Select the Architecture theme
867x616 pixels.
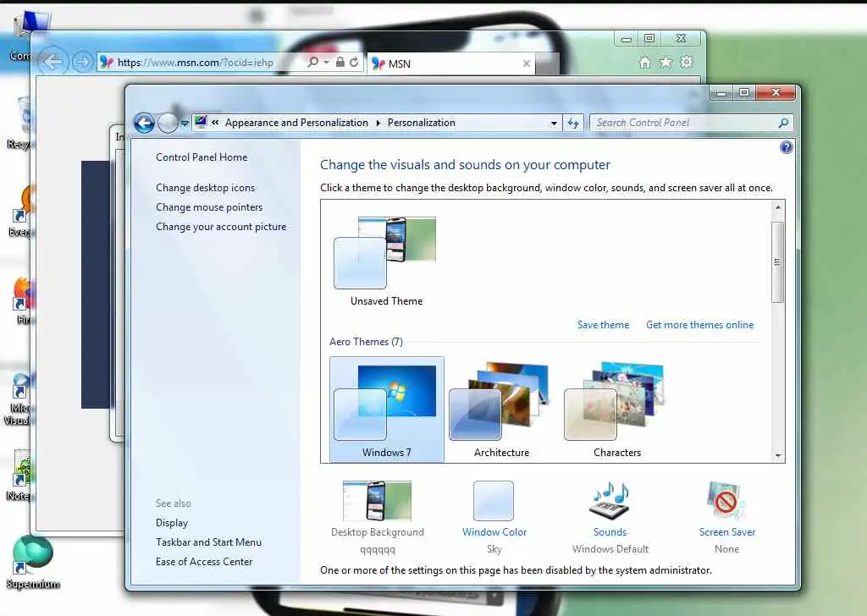[x=501, y=410]
